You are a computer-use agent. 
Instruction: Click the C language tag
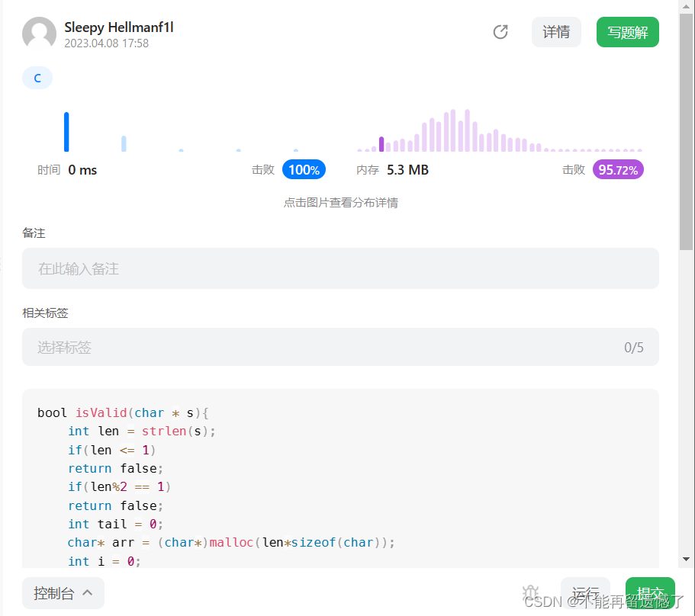coord(37,78)
